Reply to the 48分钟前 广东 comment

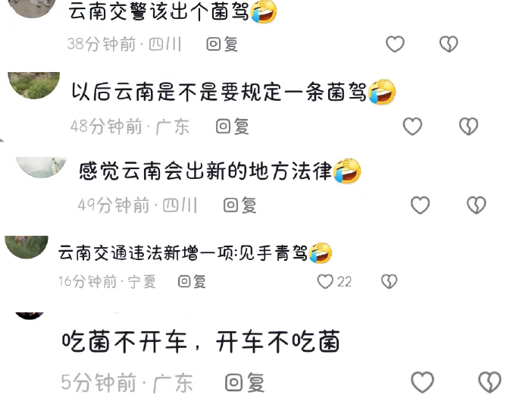(233, 126)
